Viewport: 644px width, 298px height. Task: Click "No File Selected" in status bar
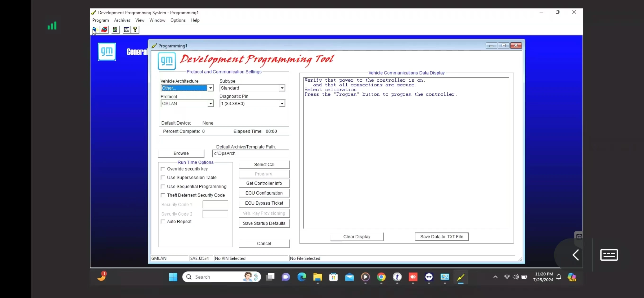point(305,259)
